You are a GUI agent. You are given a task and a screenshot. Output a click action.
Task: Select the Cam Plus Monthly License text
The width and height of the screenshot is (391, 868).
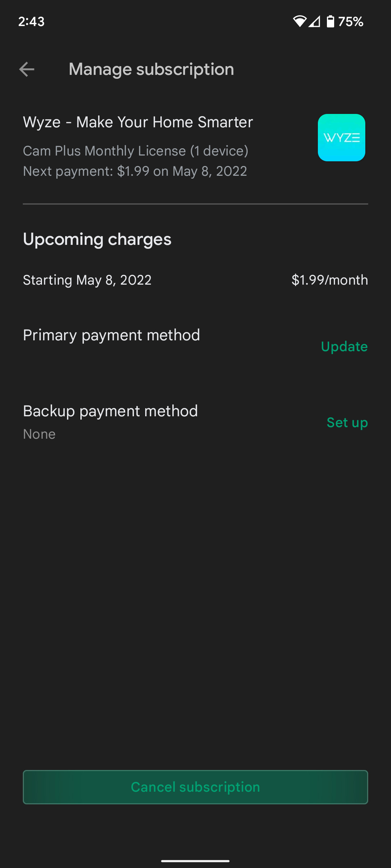[135, 151]
